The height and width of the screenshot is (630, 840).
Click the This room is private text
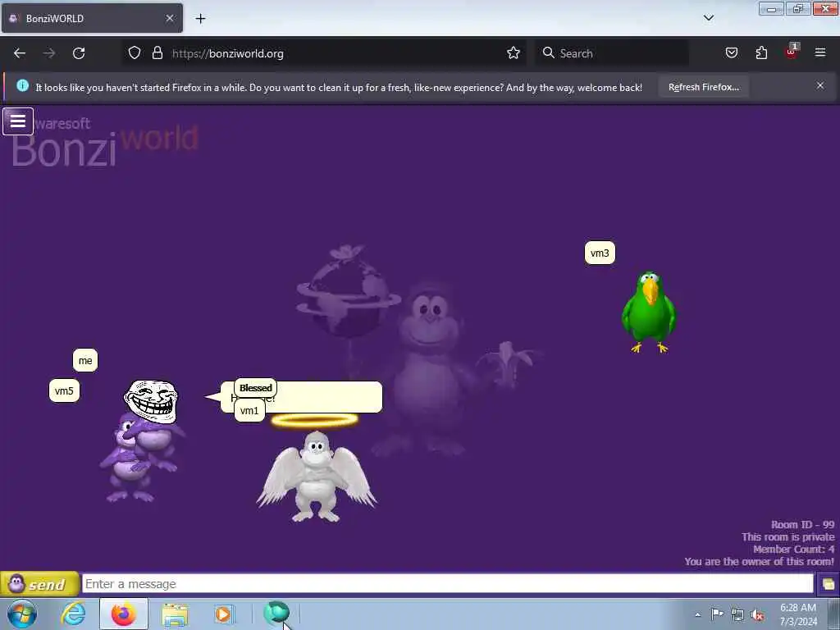[788, 536]
